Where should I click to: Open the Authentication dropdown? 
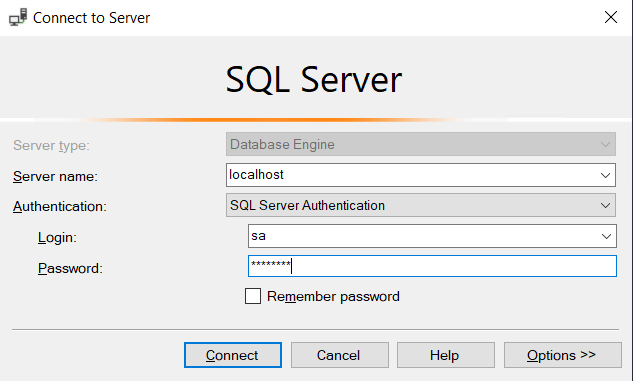click(x=421, y=205)
